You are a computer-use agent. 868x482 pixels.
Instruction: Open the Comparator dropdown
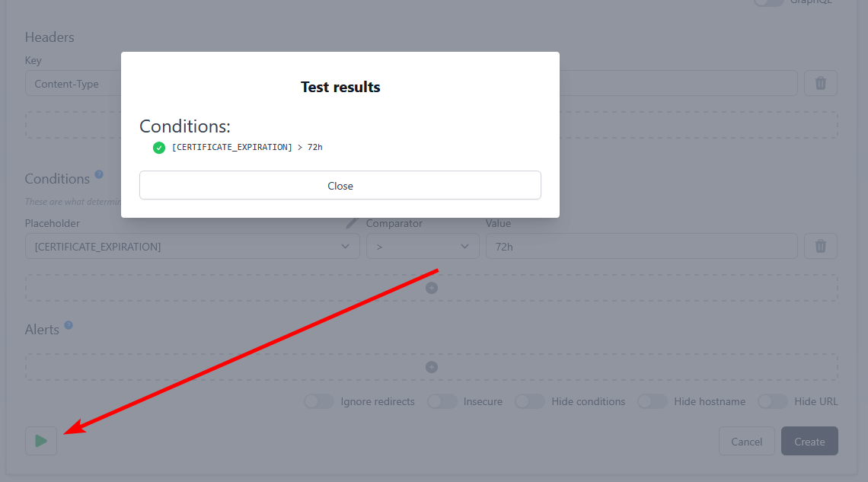coord(423,247)
